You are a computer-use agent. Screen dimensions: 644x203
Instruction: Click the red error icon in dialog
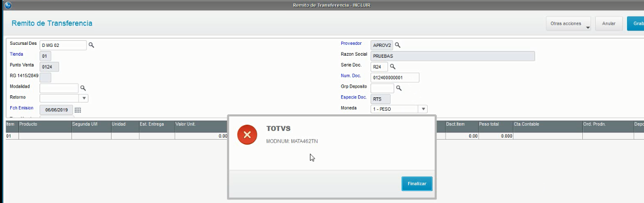[x=247, y=134]
